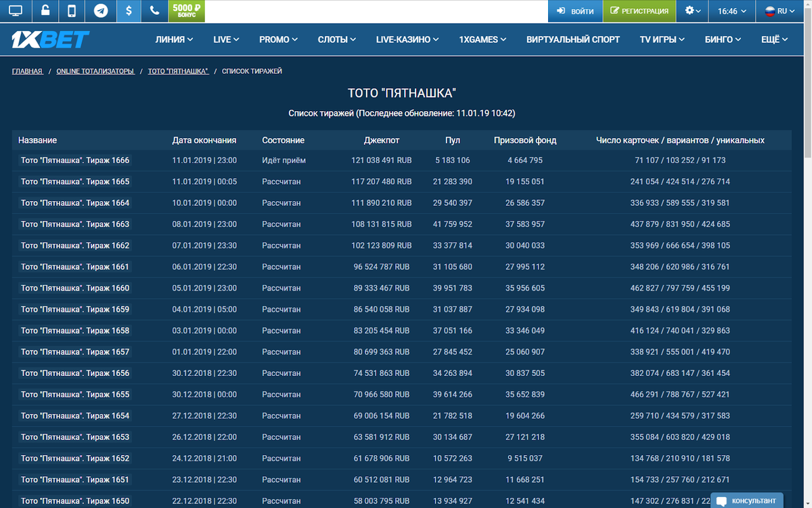This screenshot has width=812, height=508.
Task: Open Тото "Пятнашка". Тираж 1659 row
Action: (401, 309)
